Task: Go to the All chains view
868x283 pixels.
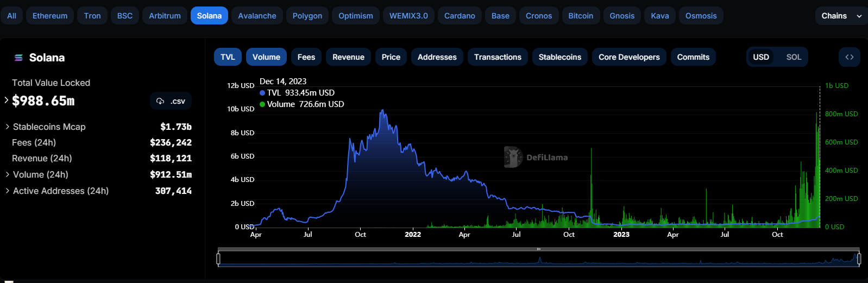Action: tap(12, 16)
